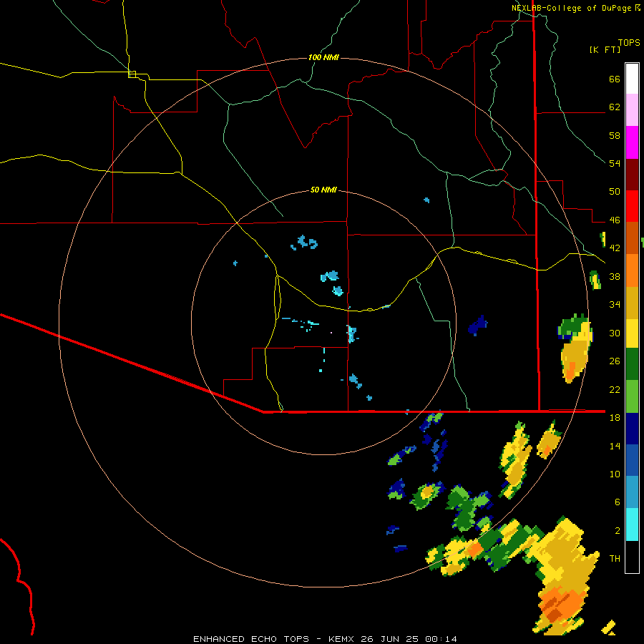Click the '58' legend value
This screenshot has width=644, height=644.
point(615,135)
